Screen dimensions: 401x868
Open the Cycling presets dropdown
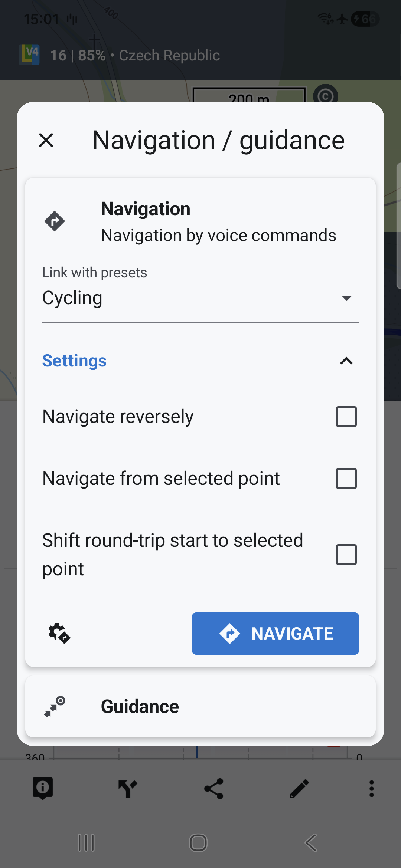200,298
